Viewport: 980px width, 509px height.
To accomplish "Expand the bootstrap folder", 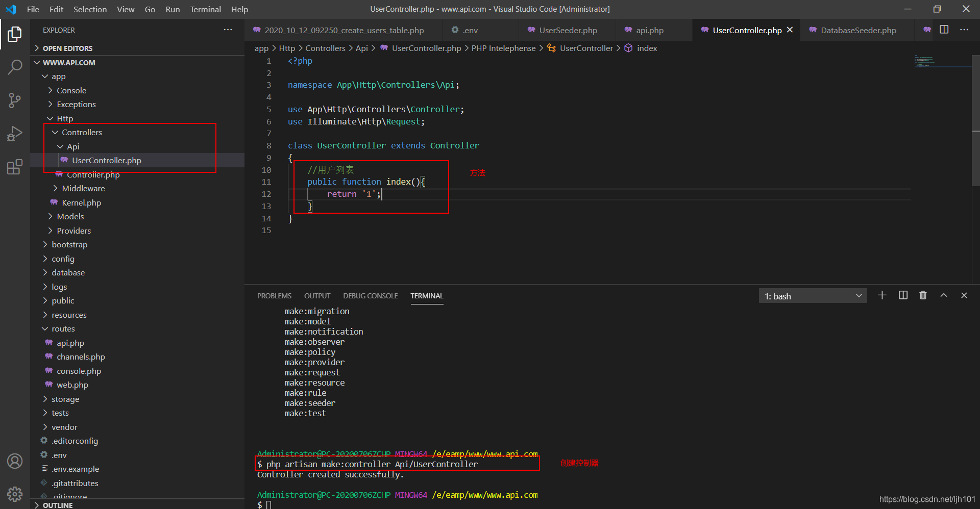I will pyautogui.click(x=137, y=244).
